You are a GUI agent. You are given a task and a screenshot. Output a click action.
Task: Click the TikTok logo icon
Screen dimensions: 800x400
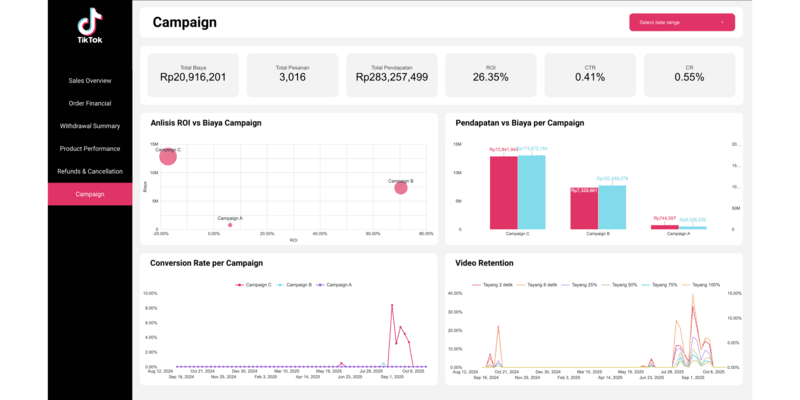coord(89,21)
